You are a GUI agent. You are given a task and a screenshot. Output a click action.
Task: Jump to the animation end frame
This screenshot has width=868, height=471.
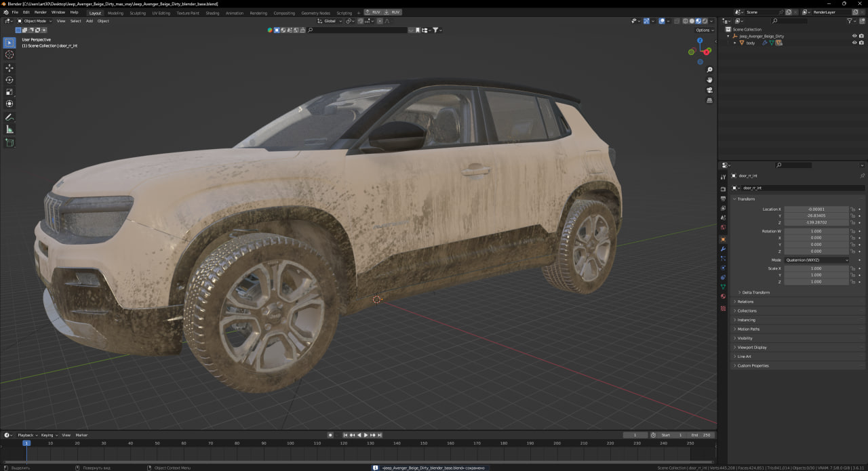379,435
